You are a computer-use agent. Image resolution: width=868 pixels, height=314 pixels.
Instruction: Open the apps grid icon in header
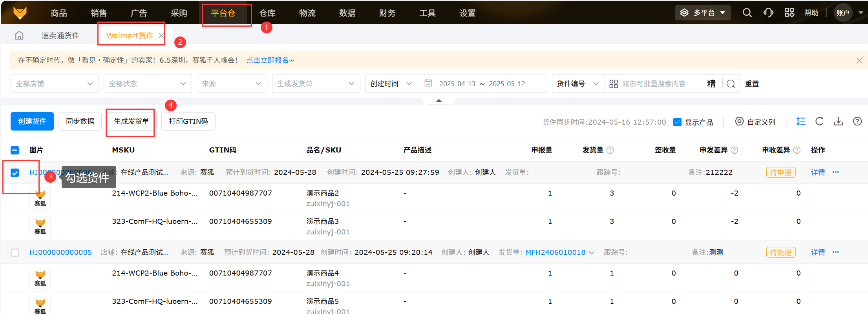(789, 13)
